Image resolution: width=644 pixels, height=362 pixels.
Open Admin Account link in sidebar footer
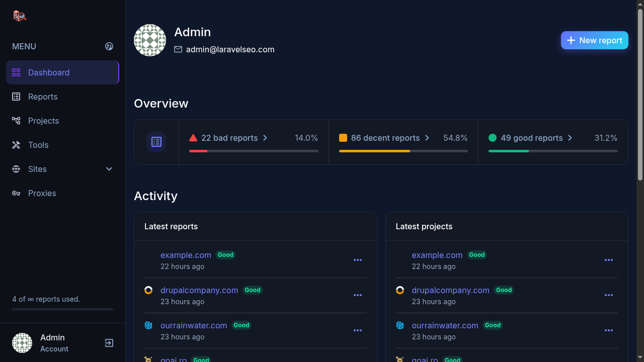[x=54, y=343]
